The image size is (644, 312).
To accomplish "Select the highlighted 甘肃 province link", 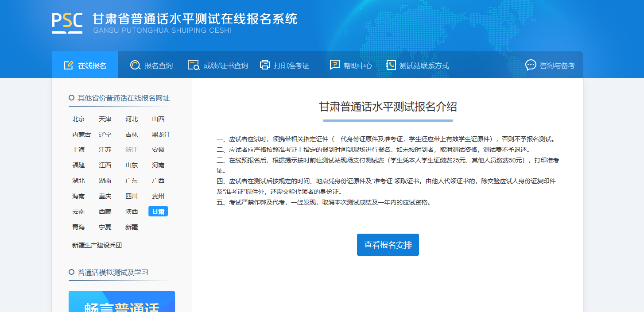I will tap(158, 212).
